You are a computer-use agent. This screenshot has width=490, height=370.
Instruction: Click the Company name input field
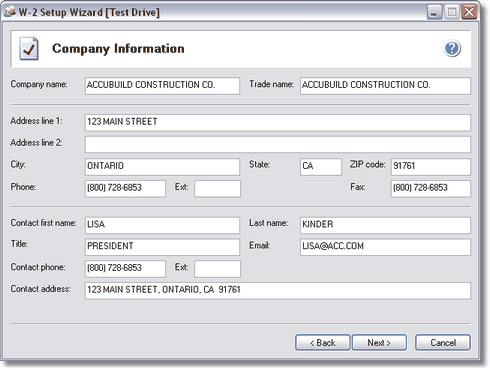click(x=162, y=86)
